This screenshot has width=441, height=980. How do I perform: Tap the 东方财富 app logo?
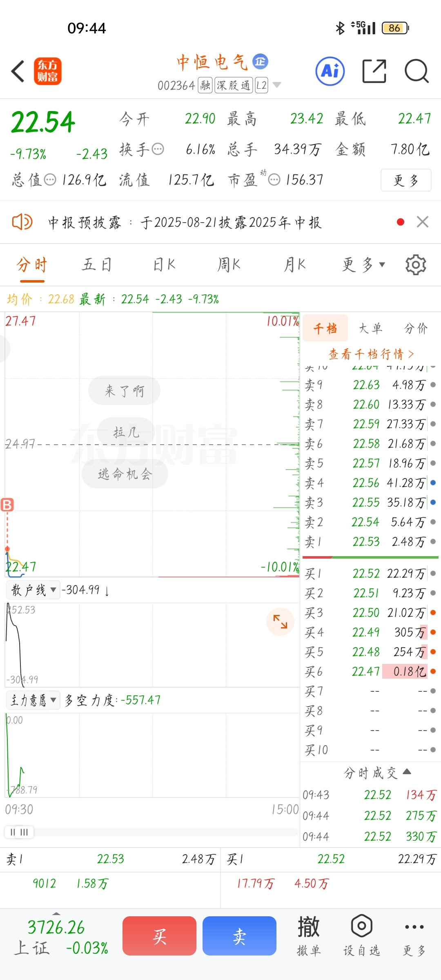pos(48,71)
